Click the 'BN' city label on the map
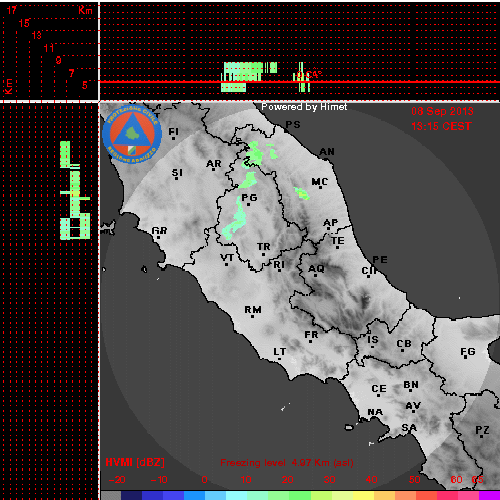Viewport: 500px width, 500px height. [x=411, y=385]
